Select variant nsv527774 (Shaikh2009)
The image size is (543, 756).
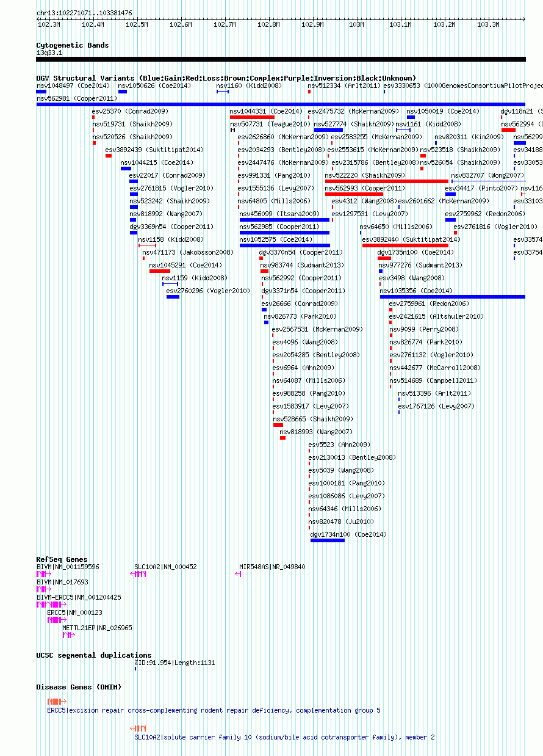[x=328, y=130]
